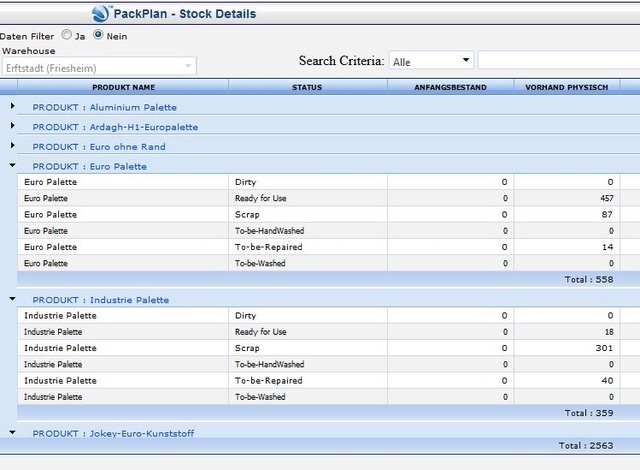This screenshot has width=640, height=470.
Task: Click the grand Total : 2563 summary
Action: pos(586,446)
